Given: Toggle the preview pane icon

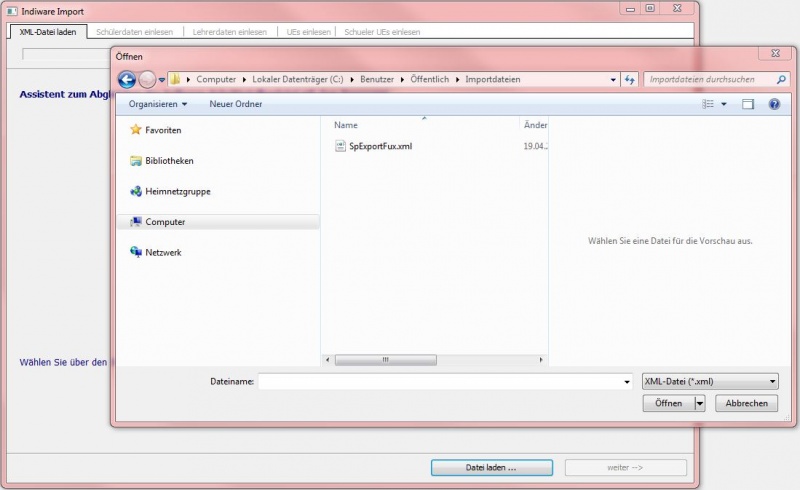Looking at the screenshot, I should [748, 104].
